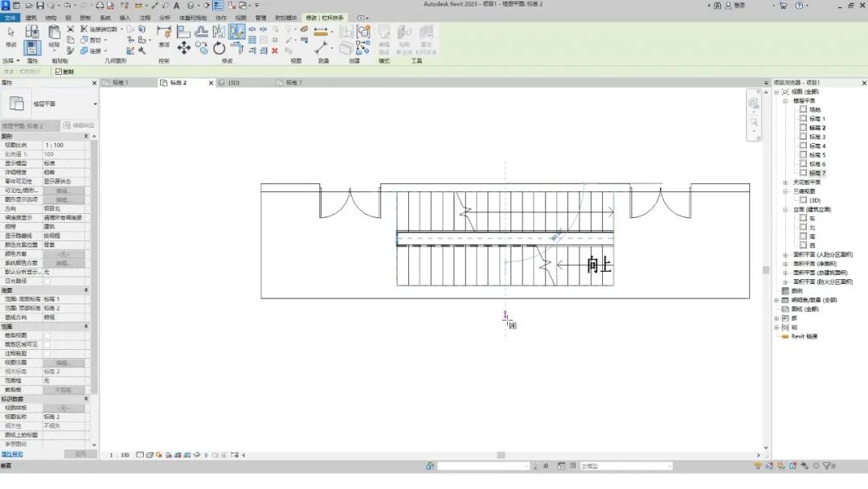Enable the 裁剪视图 checkbox

pos(47,335)
